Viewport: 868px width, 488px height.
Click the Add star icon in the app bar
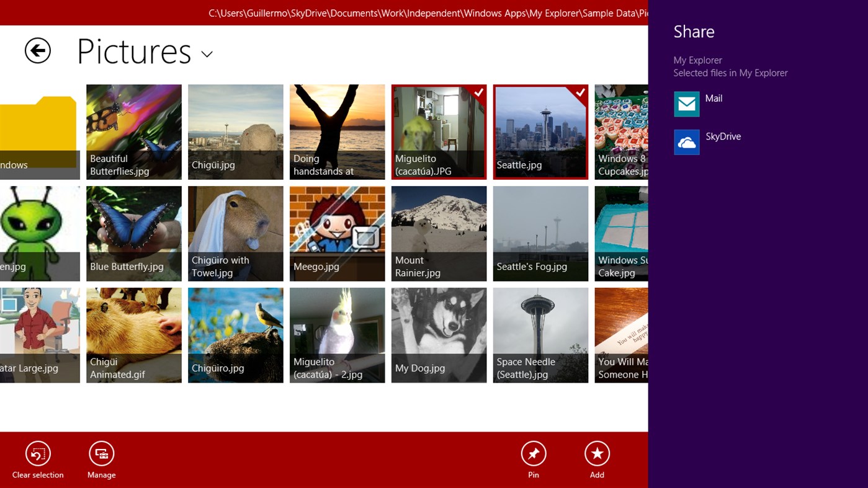click(597, 453)
